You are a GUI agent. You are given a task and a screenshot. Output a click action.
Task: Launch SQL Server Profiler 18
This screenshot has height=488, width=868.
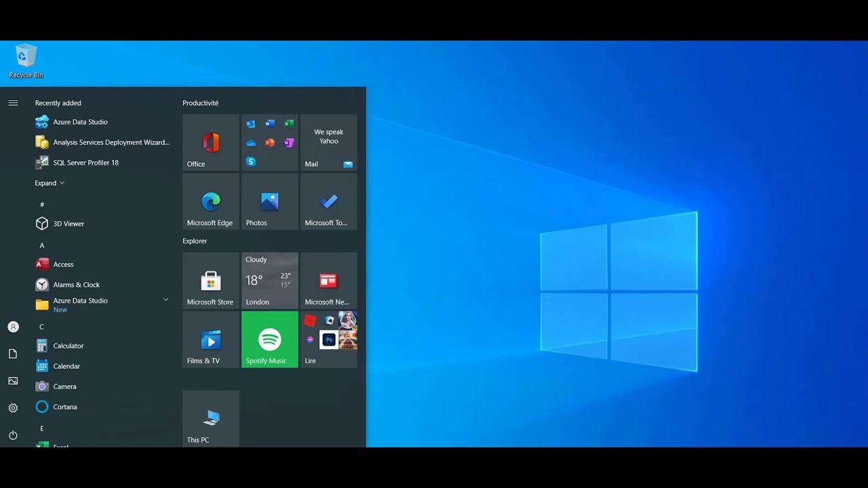[102, 163]
